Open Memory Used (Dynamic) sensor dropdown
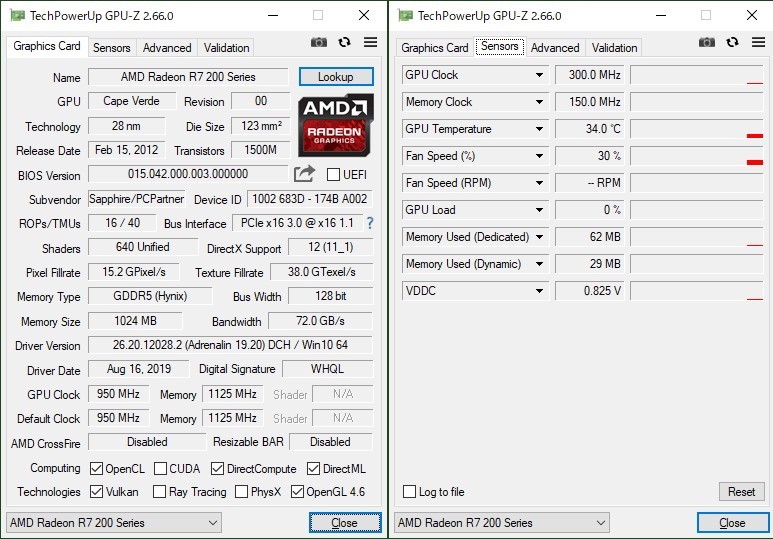 pyautogui.click(x=539, y=264)
